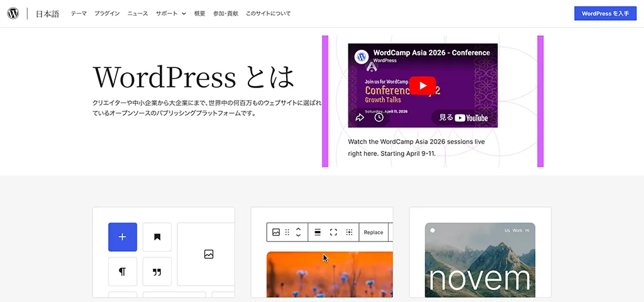Viewport: 644px width, 302px height.
Task: Click the video share arrow icon
Action: [x=360, y=118]
